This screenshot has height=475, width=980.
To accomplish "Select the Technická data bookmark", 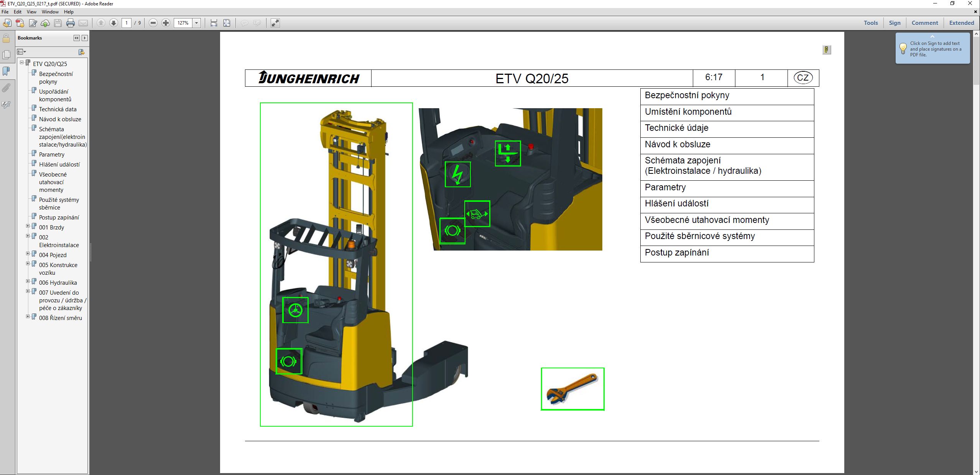I will coord(58,109).
